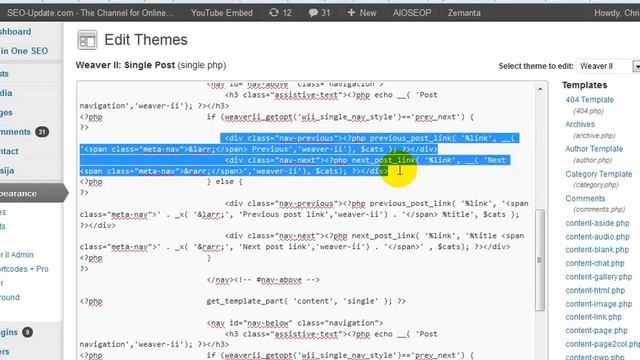Open content-blank.php template
The width and height of the screenshot is (640, 360).
[597, 250]
